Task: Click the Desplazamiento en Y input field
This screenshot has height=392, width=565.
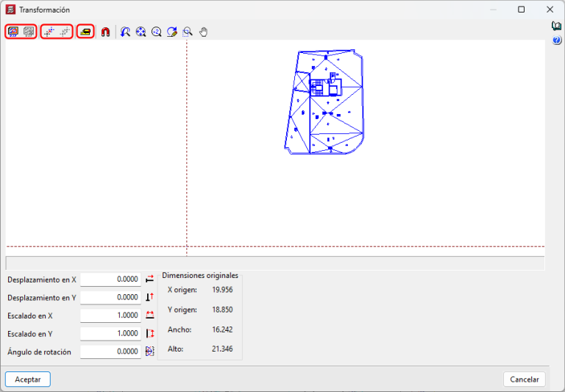Action: [110, 297]
